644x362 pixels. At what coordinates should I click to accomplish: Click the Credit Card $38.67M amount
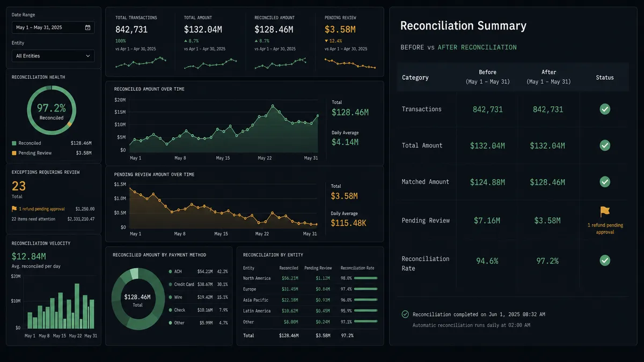(205, 284)
